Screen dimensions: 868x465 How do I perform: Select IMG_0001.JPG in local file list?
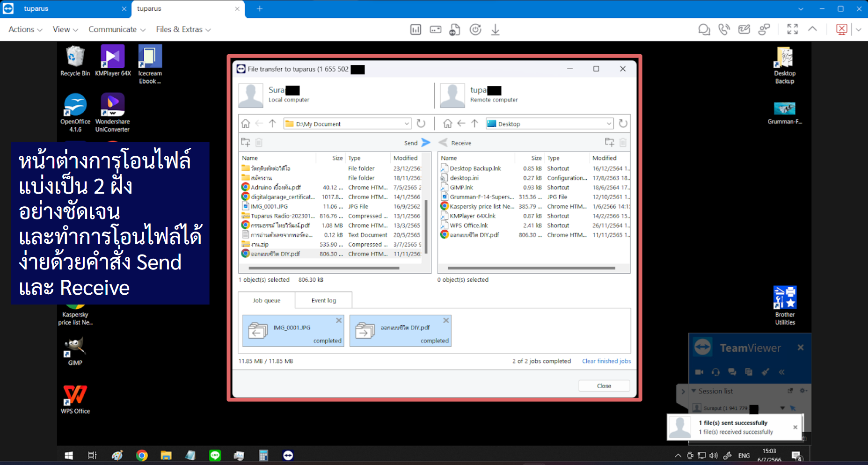(269, 206)
